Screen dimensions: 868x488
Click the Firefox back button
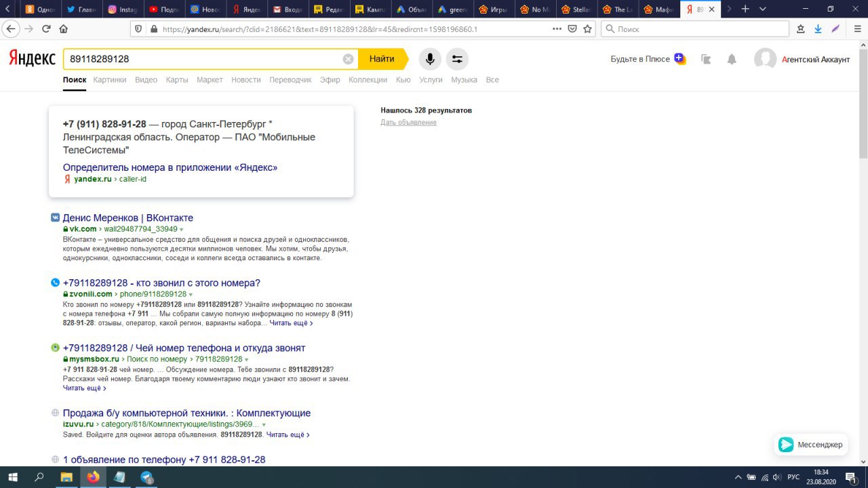point(10,29)
